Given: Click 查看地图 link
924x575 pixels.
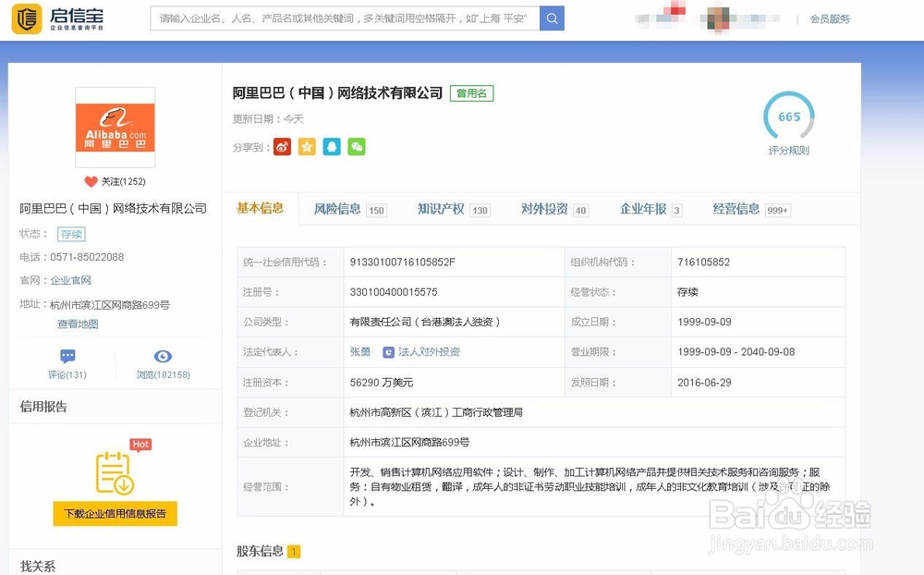Looking at the screenshot, I should [78, 324].
